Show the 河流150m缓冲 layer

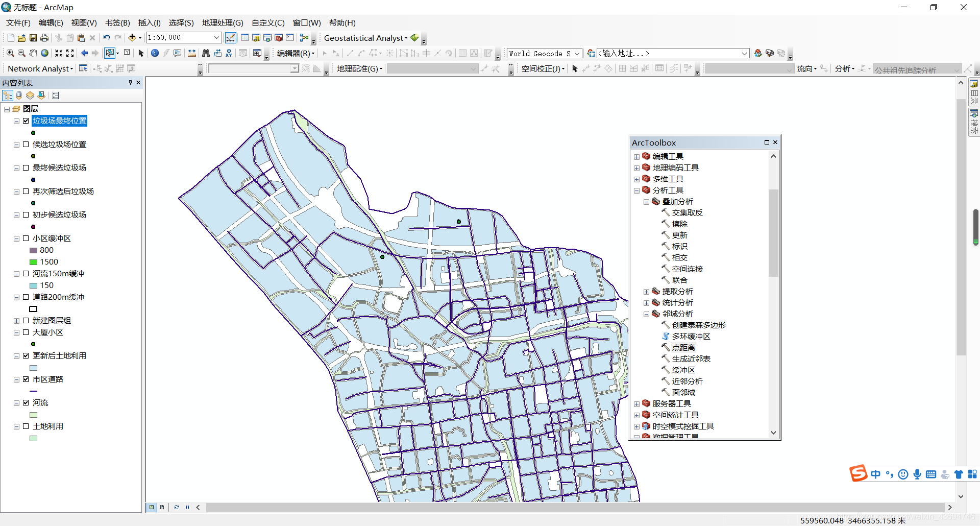click(26, 274)
